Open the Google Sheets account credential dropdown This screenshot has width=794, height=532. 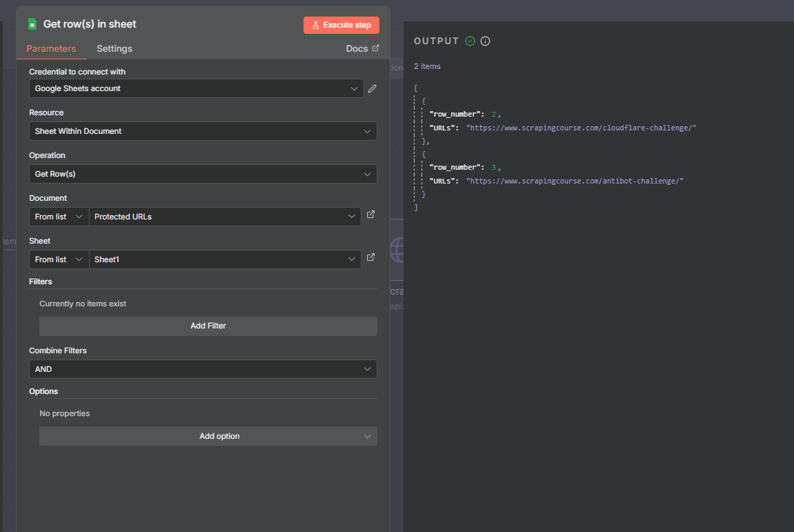pos(197,88)
